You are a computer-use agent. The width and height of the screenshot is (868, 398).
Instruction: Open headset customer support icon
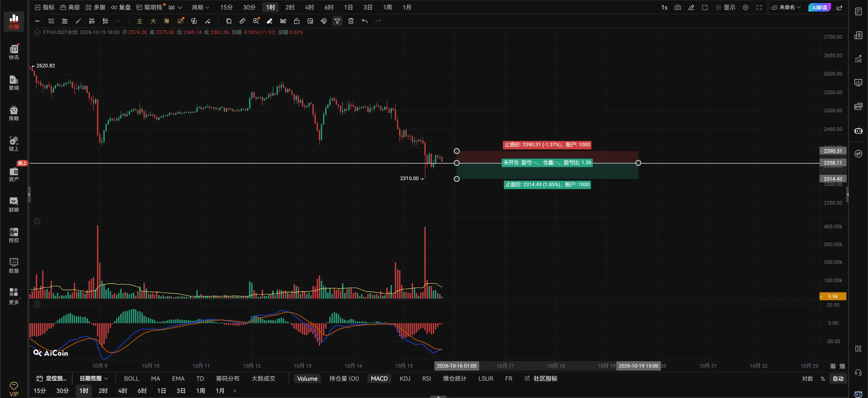pyautogui.click(x=858, y=373)
